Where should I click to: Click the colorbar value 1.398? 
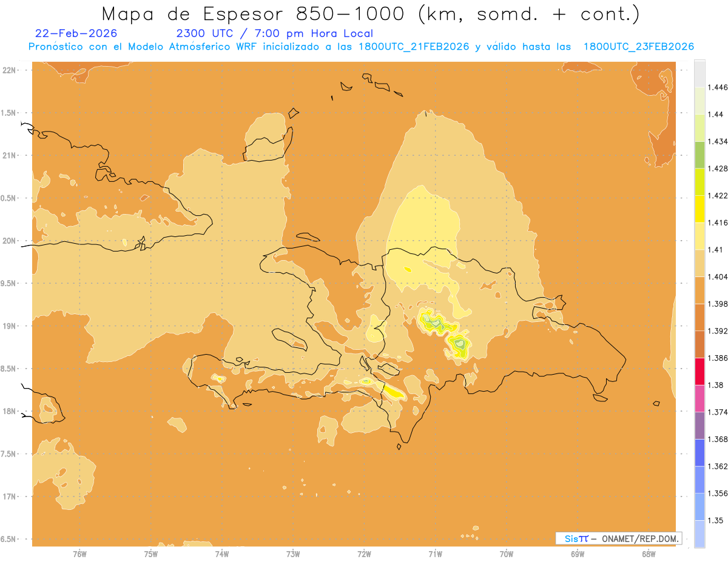click(x=719, y=304)
